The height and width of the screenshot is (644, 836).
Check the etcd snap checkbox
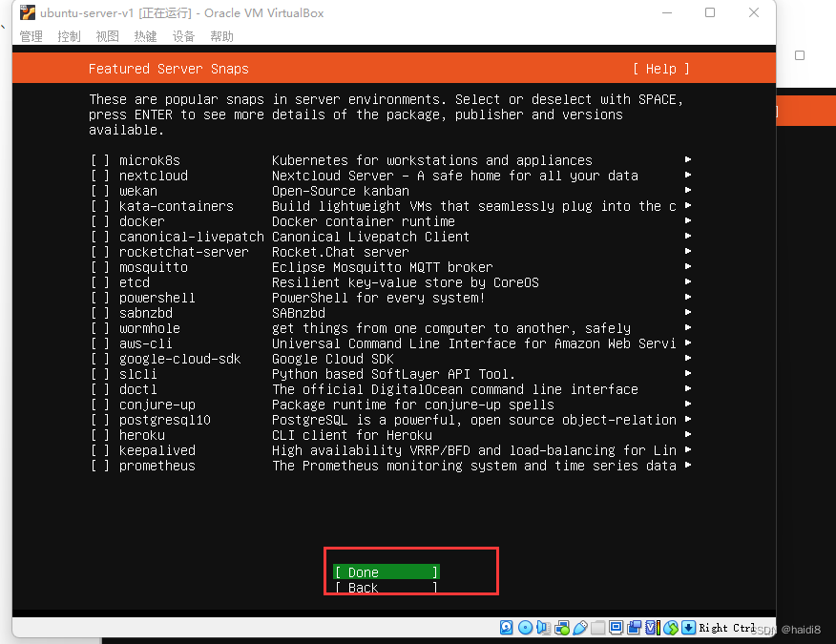pyautogui.click(x=99, y=282)
